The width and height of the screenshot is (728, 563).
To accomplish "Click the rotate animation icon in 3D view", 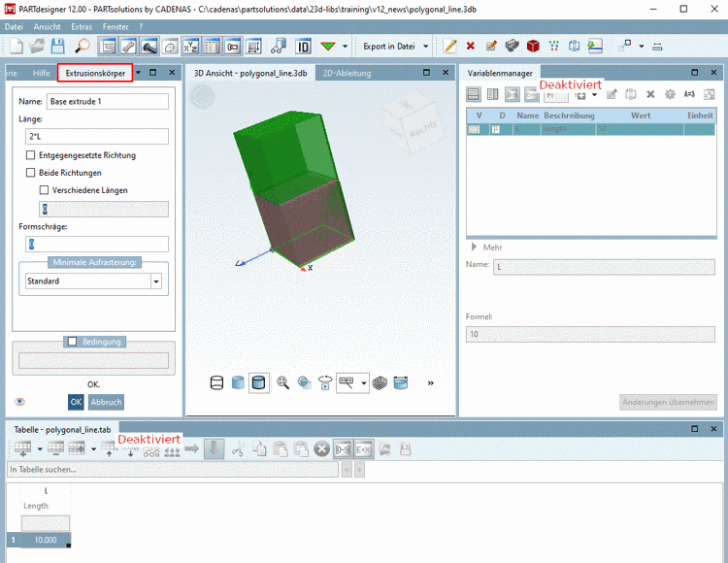I will pos(325,382).
